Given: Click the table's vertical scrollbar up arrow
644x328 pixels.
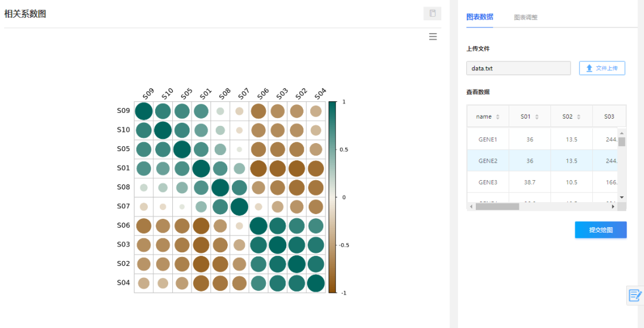Looking at the screenshot, I should (x=622, y=132).
